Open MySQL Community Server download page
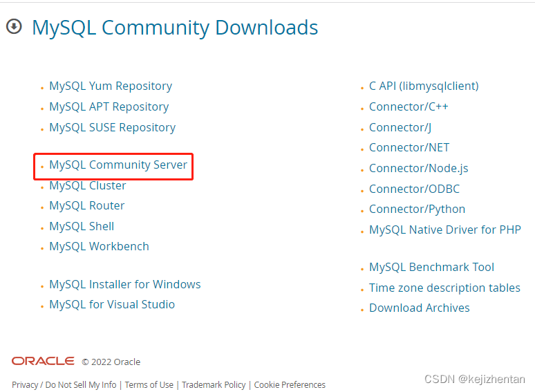The width and height of the screenshot is (535, 392). 118,165
